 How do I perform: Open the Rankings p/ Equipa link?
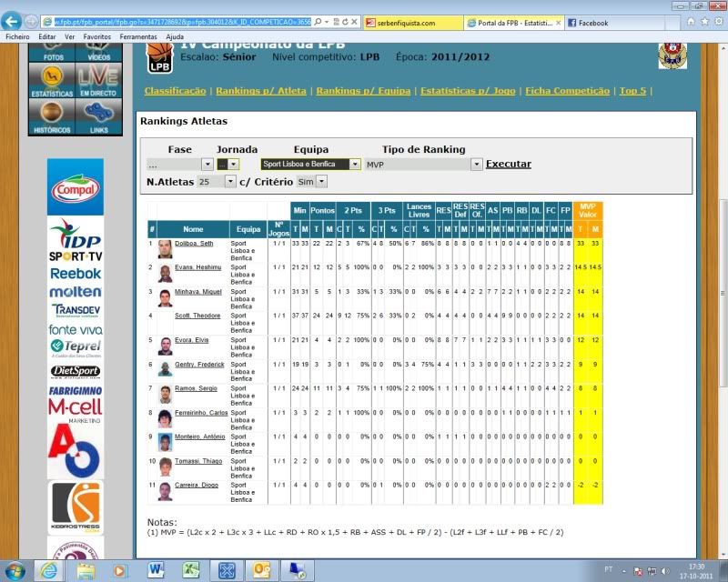pos(363,91)
